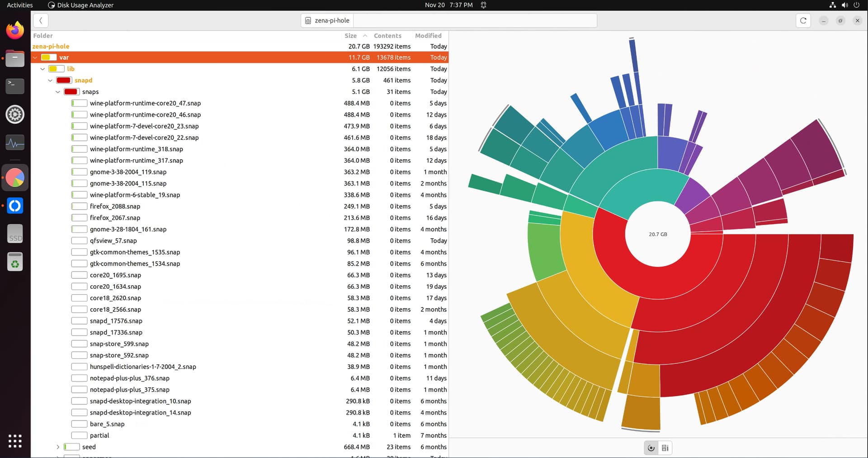Select wine-platform-runtime-core20_47.snap row
The width and height of the screenshot is (868, 458).
coord(240,103)
